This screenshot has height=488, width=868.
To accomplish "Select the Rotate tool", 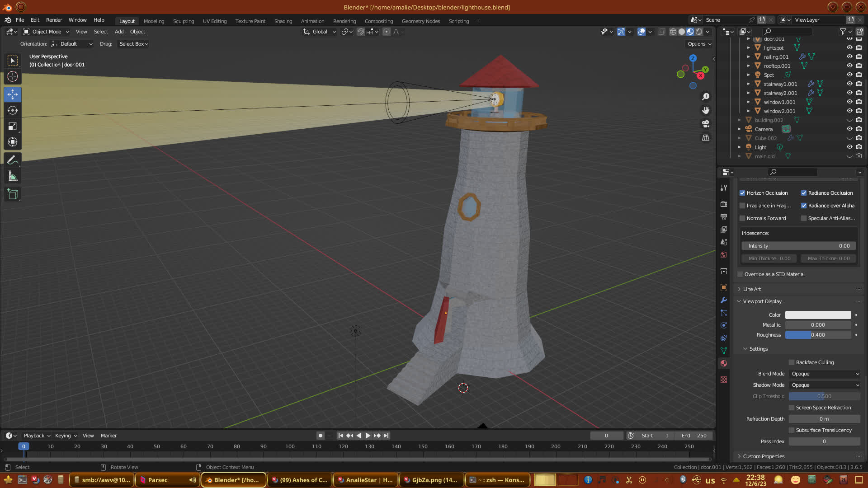I will [13, 111].
